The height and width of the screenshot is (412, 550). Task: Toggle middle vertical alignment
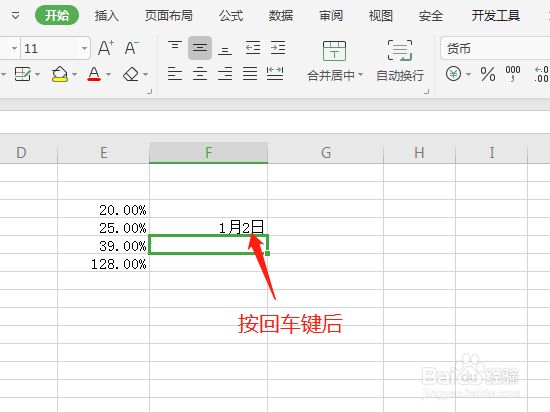click(200, 48)
